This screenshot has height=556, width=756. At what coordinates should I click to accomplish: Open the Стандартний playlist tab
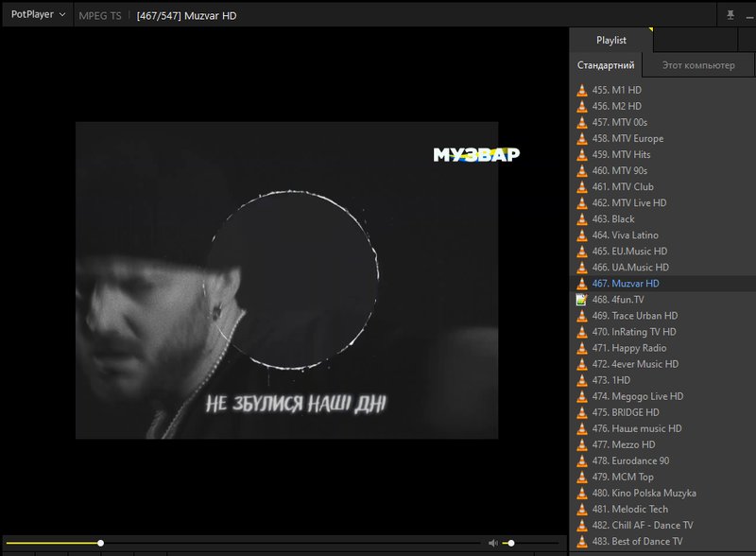(x=606, y=65)
